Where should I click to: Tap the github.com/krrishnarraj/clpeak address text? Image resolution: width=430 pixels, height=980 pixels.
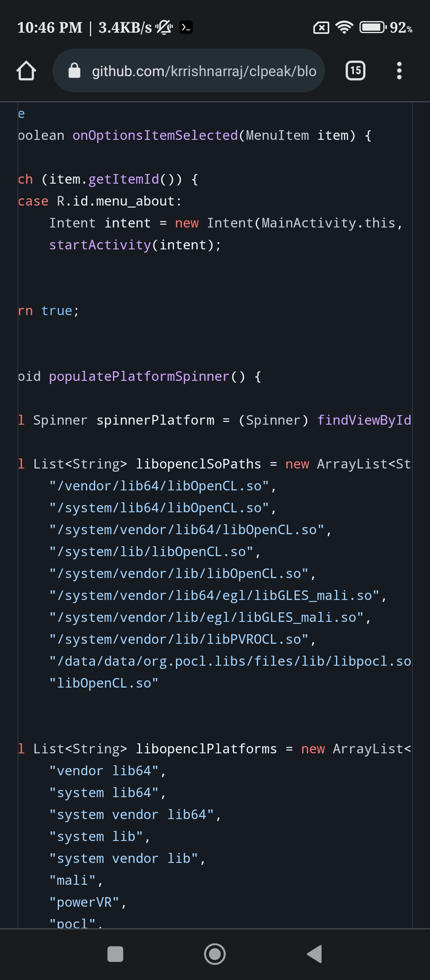point(204,71)
